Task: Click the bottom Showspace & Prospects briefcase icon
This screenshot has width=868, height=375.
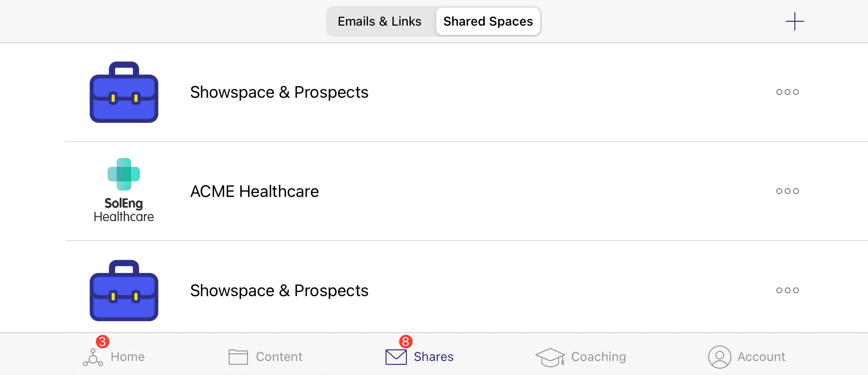Action: coord(124,290)
